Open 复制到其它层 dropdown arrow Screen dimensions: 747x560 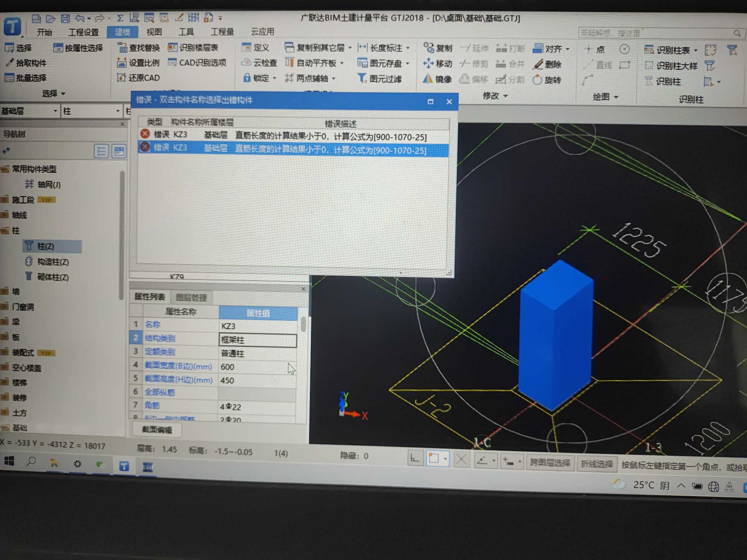350,48
